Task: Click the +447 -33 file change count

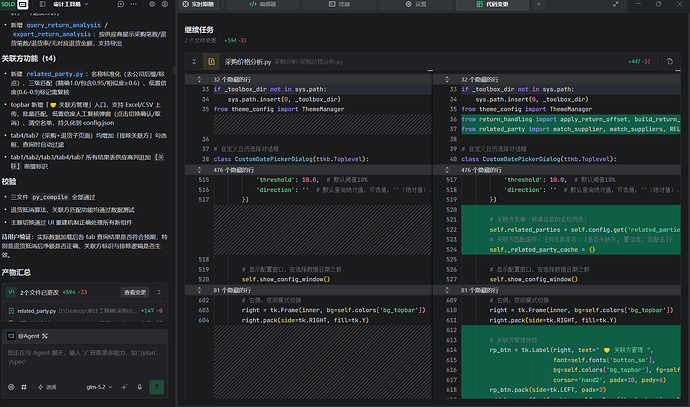Action: (x=639, y=62)
